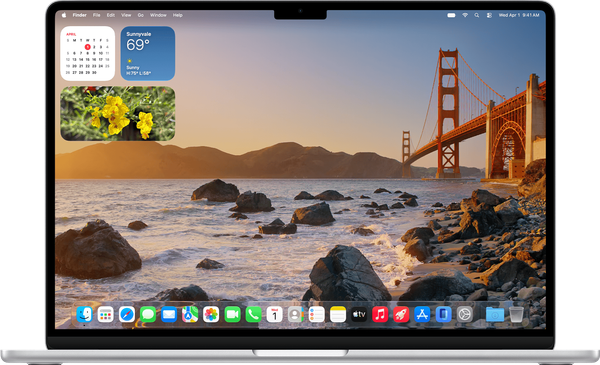600x365 pixels.
Task: Open the Sunnyvale weather widget
Action: [x=148, y=53]
